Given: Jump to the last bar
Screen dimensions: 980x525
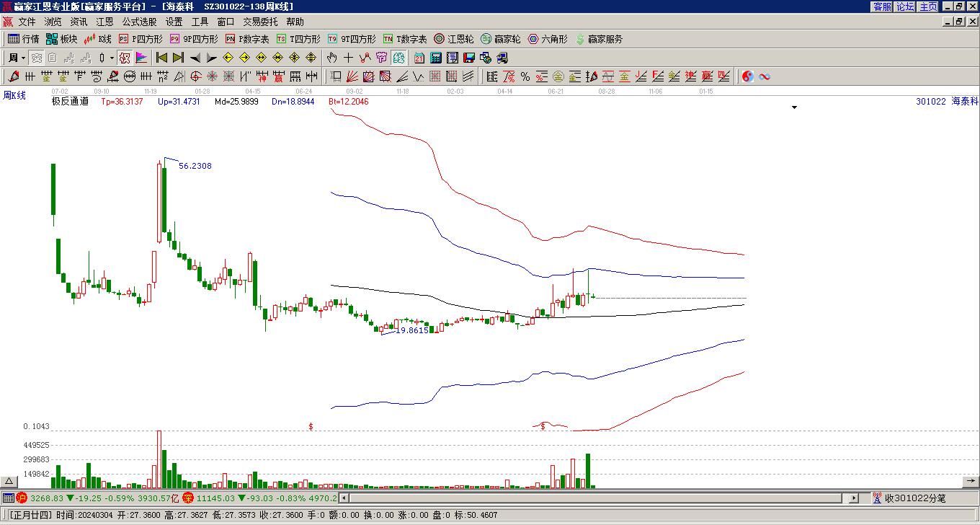Looking at the screenshot, I should click(177, 58).
